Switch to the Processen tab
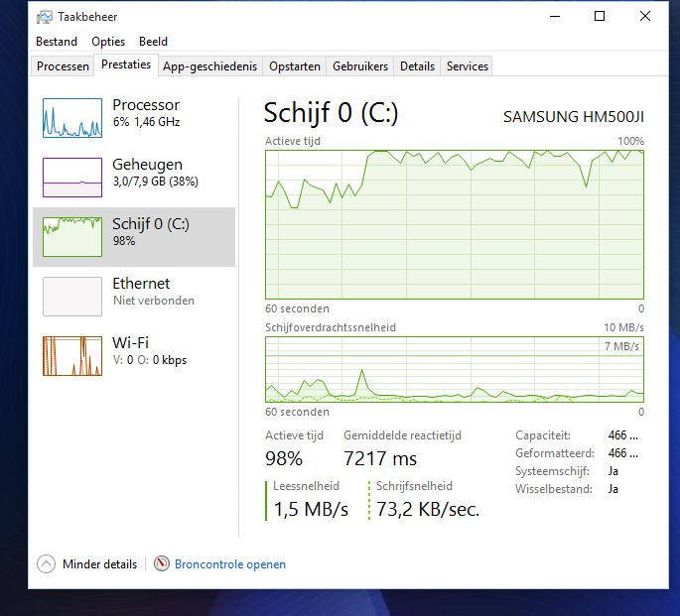 click(x=63, y=66)
